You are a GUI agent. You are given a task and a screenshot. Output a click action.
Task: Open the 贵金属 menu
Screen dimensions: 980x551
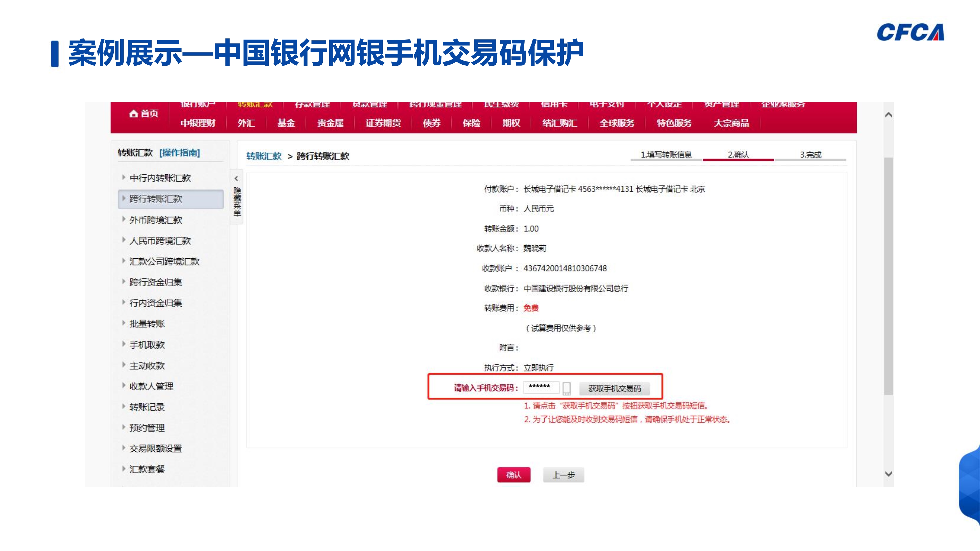pyautogui.click(x=330, y=123)
